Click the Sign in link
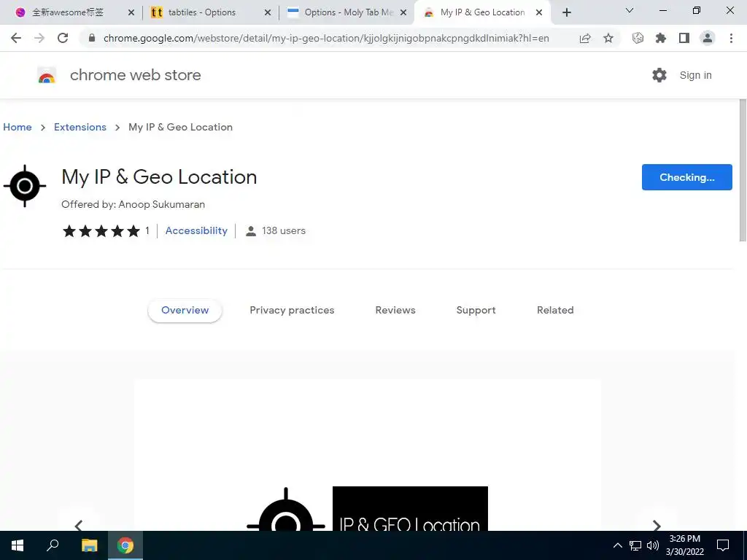The height and width of the screenshot is (560, 747). (x=695, y=75)
